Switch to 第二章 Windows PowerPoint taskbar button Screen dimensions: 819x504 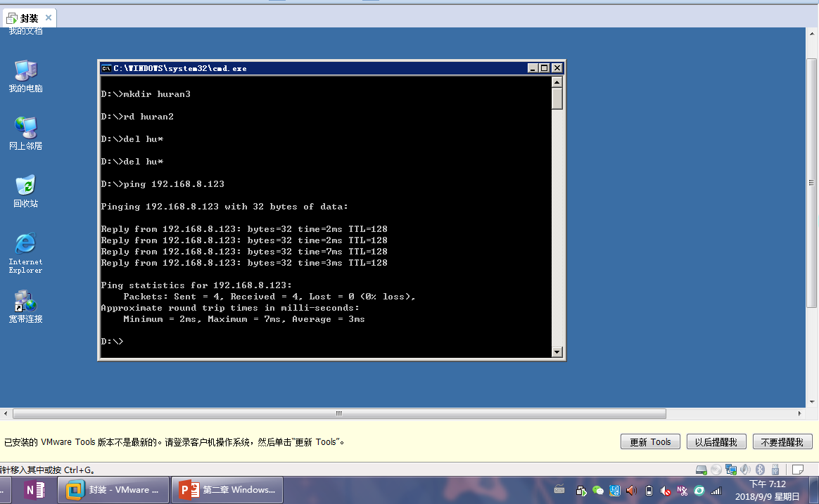point(227,490)
